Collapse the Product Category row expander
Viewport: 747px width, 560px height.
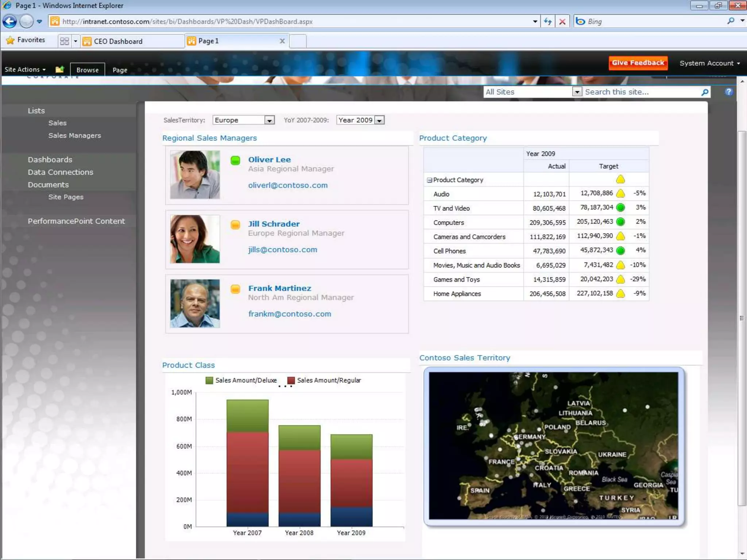429,180
